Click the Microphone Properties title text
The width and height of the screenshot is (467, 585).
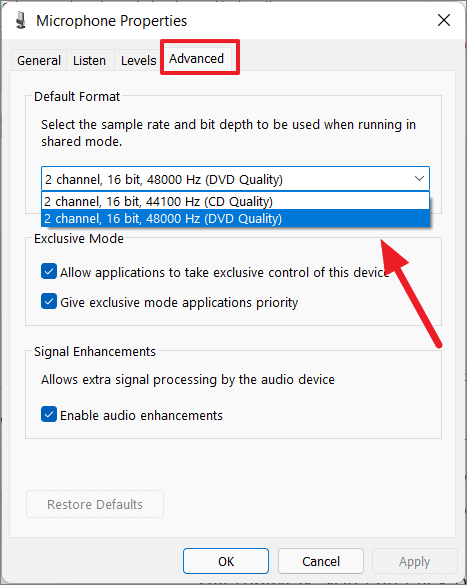112,21
